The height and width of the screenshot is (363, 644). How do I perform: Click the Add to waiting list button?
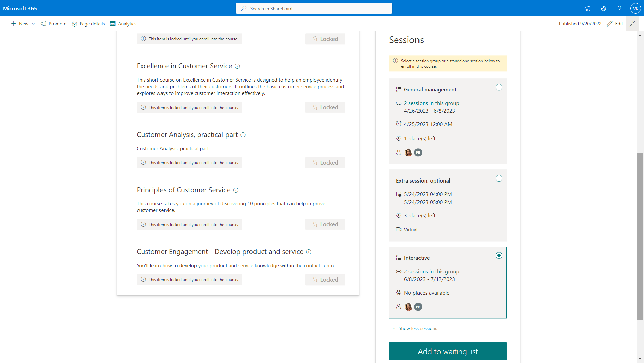coord(447,351)
